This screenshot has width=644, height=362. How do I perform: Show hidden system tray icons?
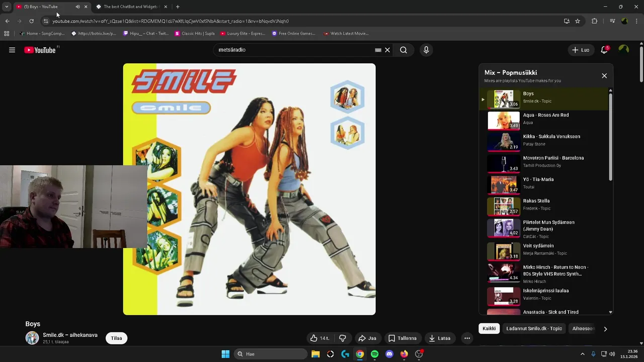583,354
